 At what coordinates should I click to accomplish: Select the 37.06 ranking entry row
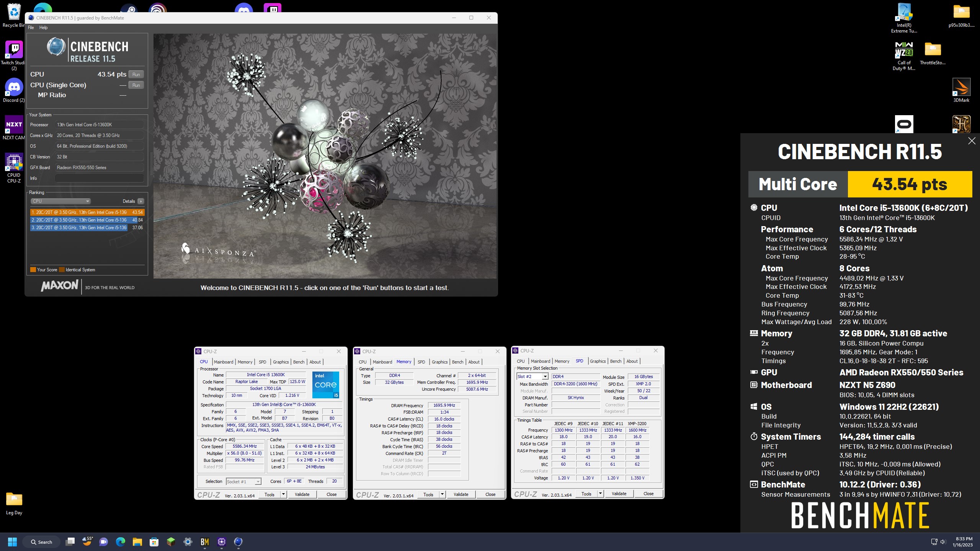click(x=87, y=228)
